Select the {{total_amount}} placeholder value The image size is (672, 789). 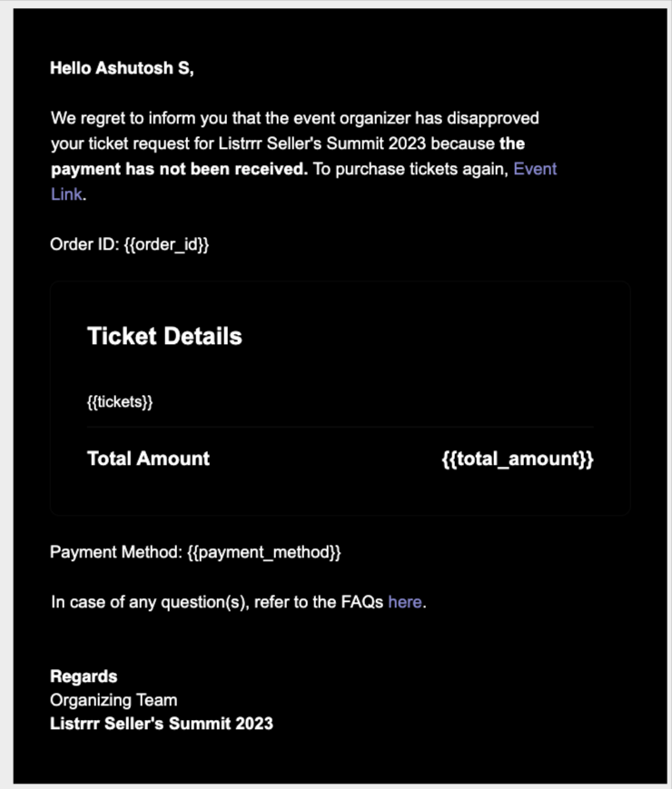click(517, 459)
